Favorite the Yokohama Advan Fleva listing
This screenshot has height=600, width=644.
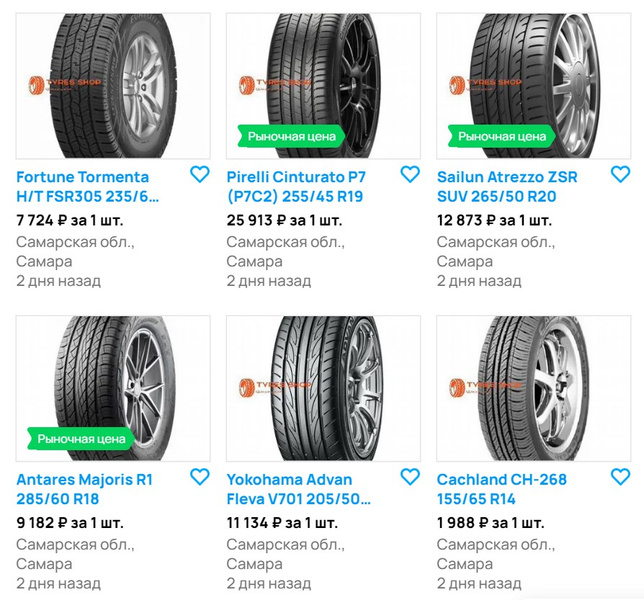410,476
